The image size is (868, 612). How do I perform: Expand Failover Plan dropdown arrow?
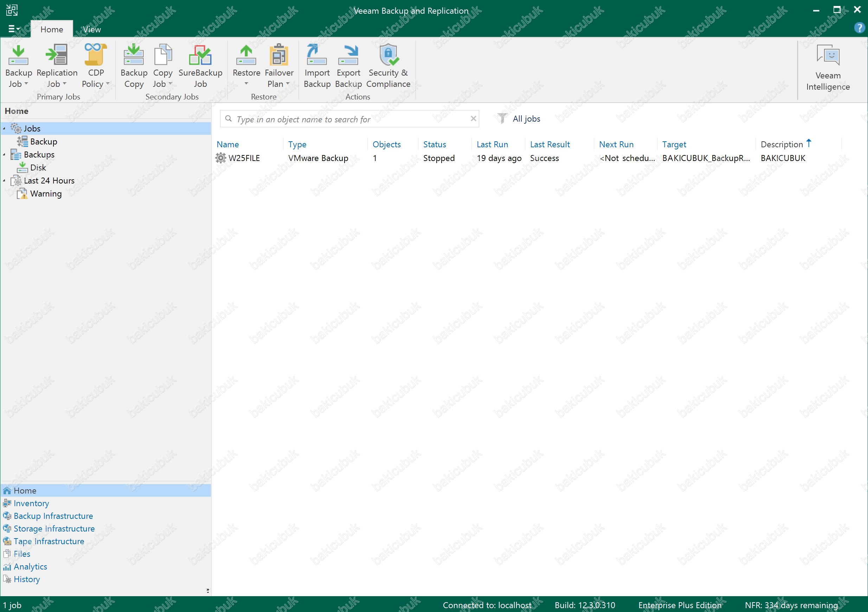click(x=287, y=84)
